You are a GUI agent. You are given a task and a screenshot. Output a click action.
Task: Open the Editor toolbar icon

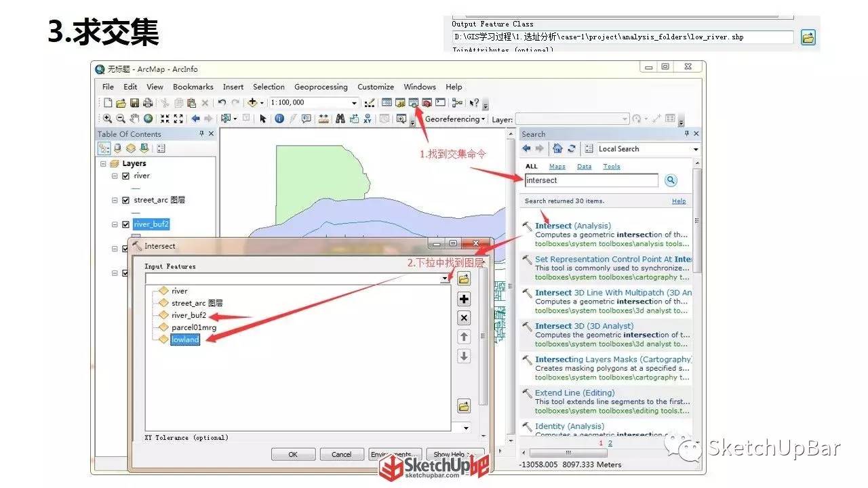(x=370, y=103)
